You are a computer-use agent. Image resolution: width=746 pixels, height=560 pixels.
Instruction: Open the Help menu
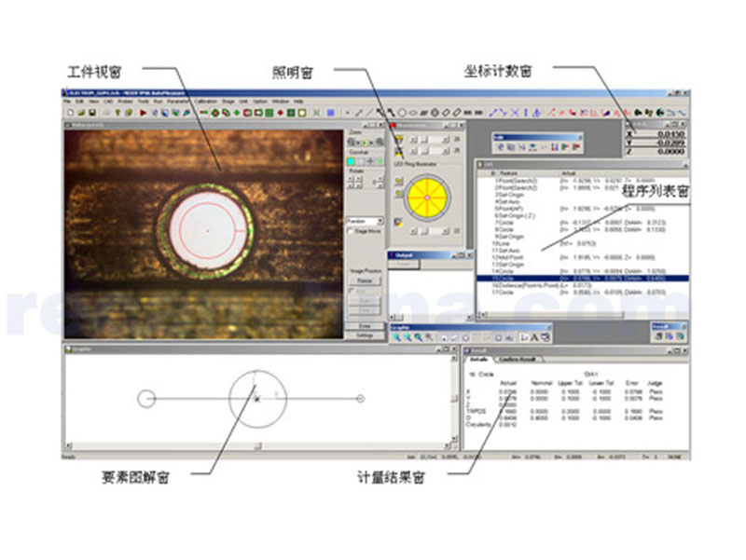point(298,102)
